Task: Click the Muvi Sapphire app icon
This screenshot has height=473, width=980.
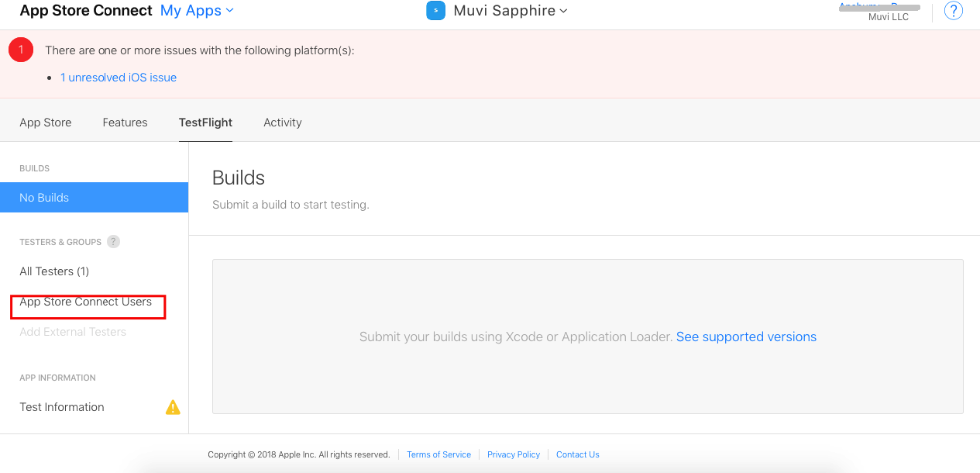Action: pyautogui.click(x=436, y=11)
